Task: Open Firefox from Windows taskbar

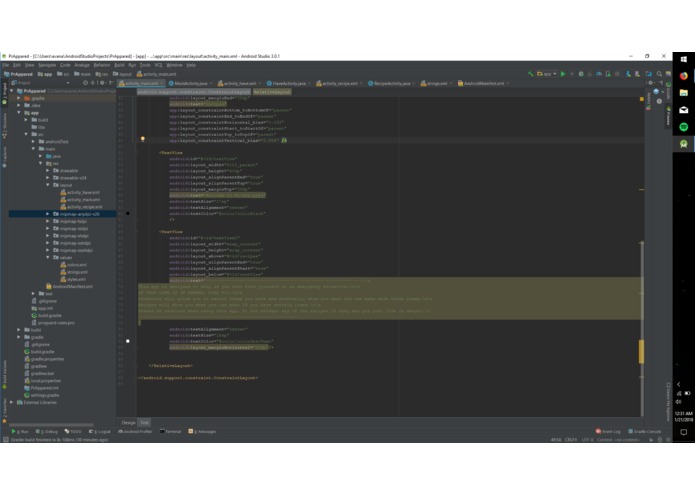Action: [x=683, y=76]
